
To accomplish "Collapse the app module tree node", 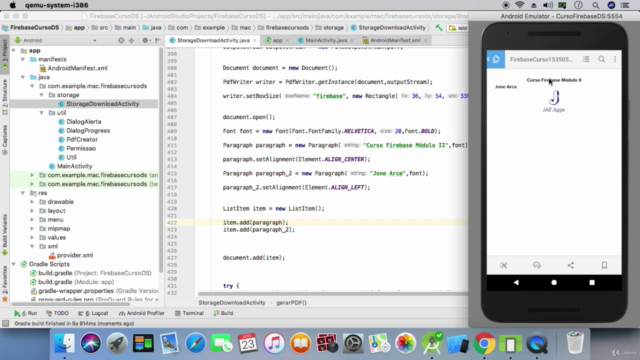I will [x=13, y=50].
